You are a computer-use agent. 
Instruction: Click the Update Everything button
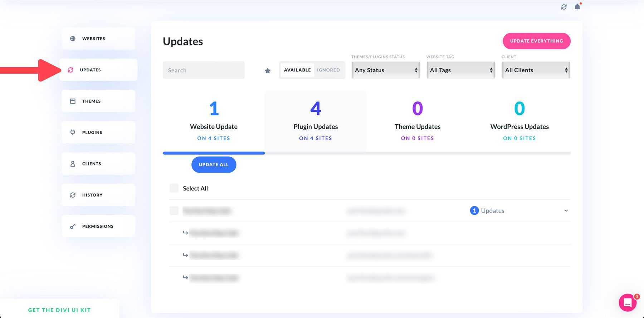(x=537, y=41)
